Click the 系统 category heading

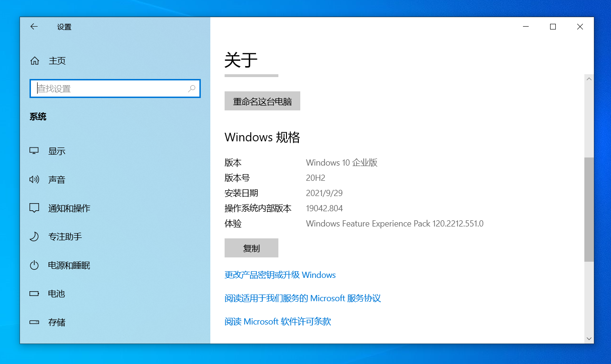coord(38,117)
